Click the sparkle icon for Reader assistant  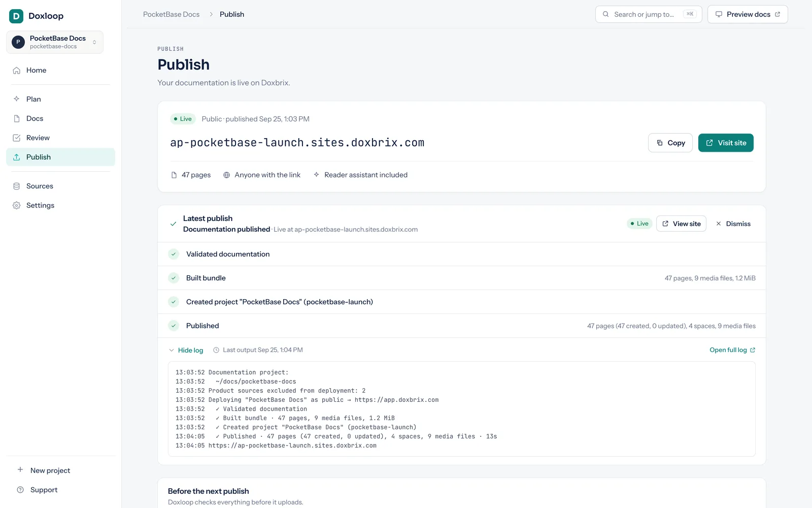pos(316,175)
